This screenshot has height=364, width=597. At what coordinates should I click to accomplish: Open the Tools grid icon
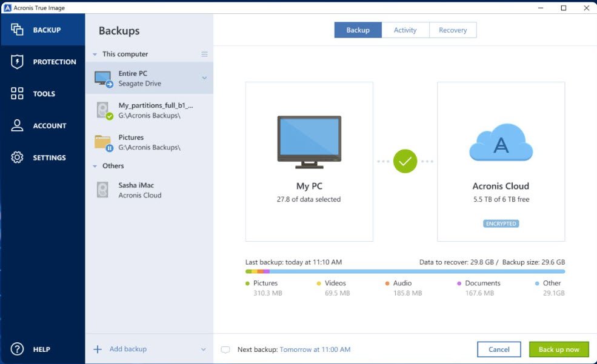click(x=17, y=93)
